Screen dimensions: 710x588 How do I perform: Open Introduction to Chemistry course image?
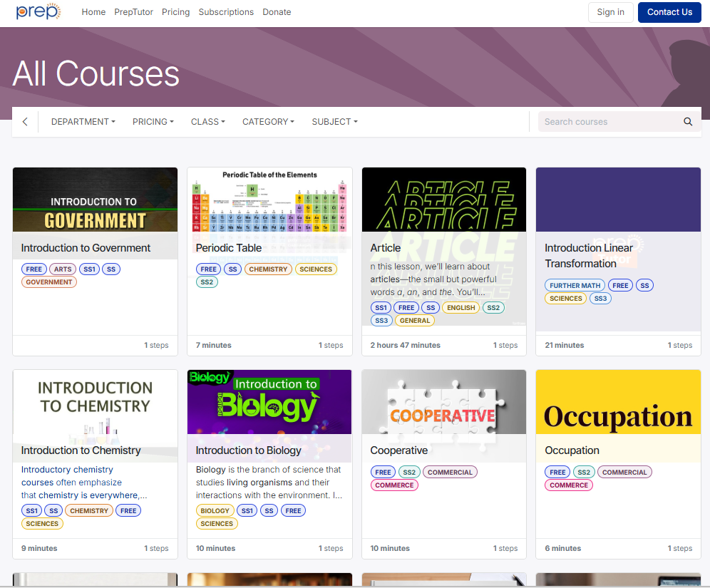95,402
